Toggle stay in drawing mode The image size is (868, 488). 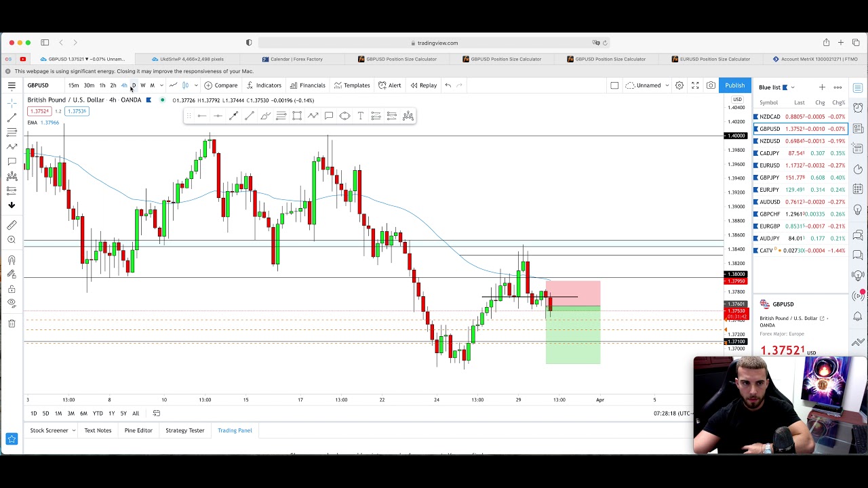12,274
